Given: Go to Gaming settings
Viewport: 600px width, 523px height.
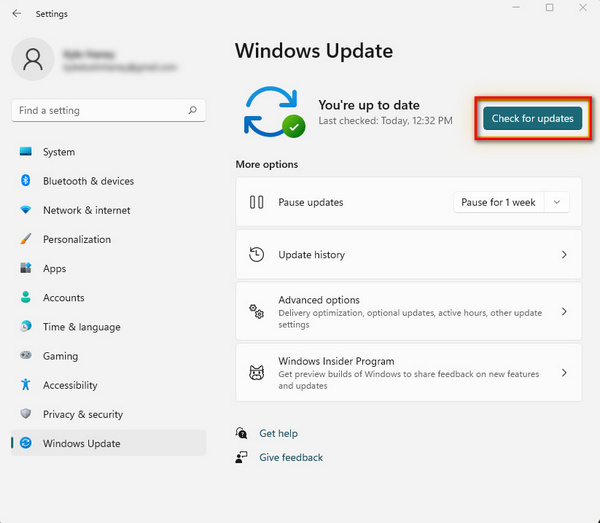Looking at the screenshot, I should click(x=109, y=356).
